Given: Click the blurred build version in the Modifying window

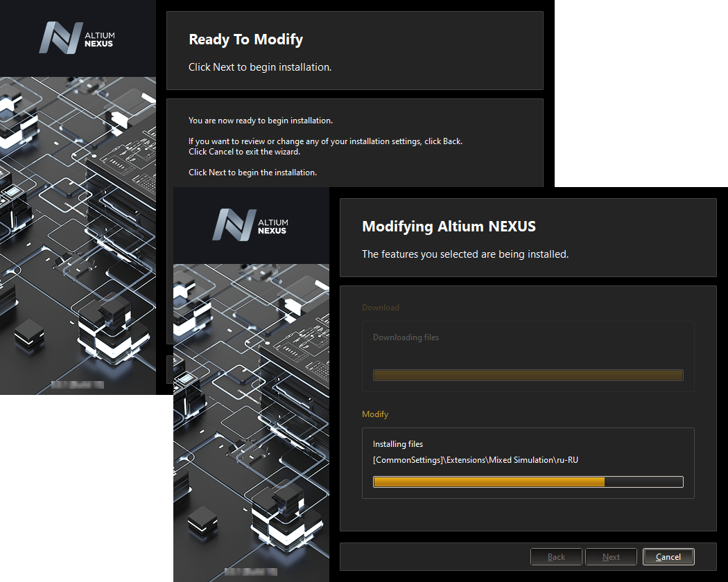Looking at the screenshot, I should click(x=250, y=572).
